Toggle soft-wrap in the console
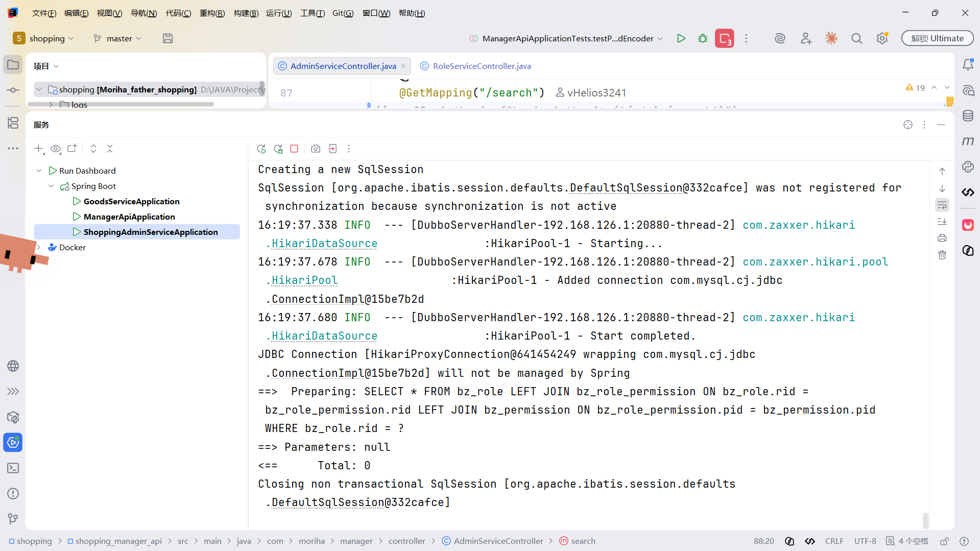 click(x=942, y=205)
